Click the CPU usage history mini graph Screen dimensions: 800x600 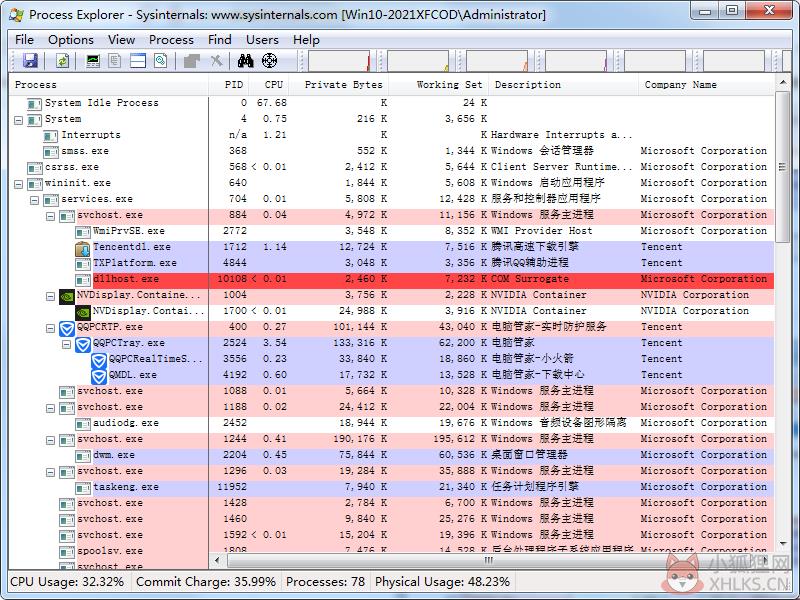pyautogui.click(x=339, y=61)
